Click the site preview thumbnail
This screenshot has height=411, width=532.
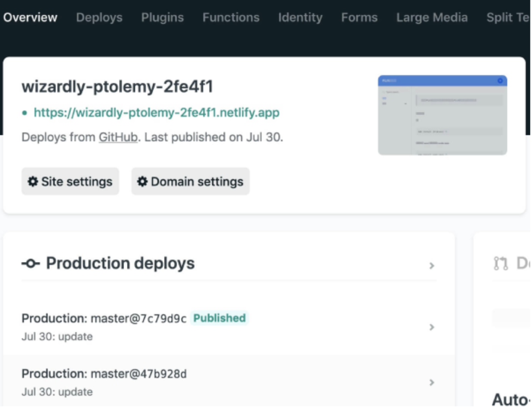tap(442, 115)
